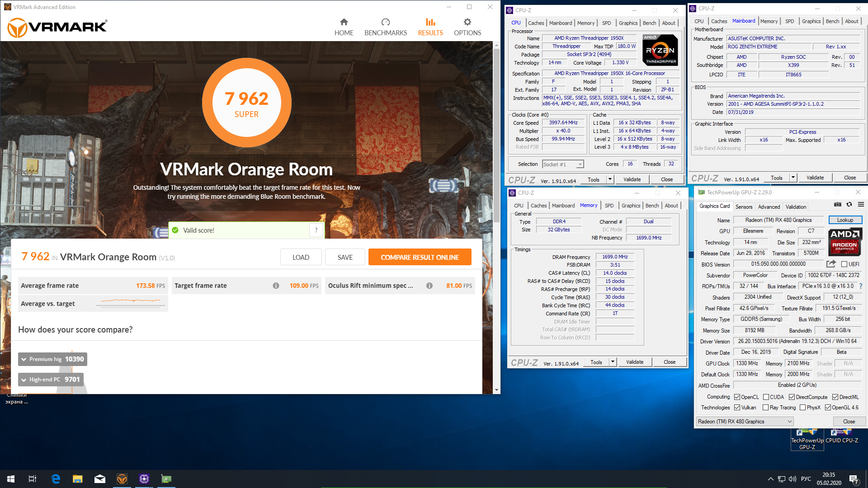Click VRMark vertical scrollbar thumb
Viewport: 868px width, 488px height.
pyautogui.click(x=496, y=136)
